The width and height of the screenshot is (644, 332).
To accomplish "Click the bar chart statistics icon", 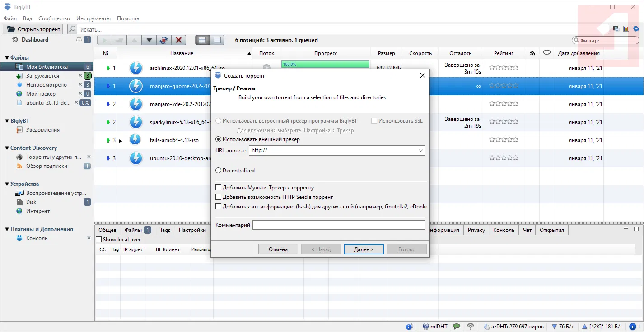I will click(626, 29).
